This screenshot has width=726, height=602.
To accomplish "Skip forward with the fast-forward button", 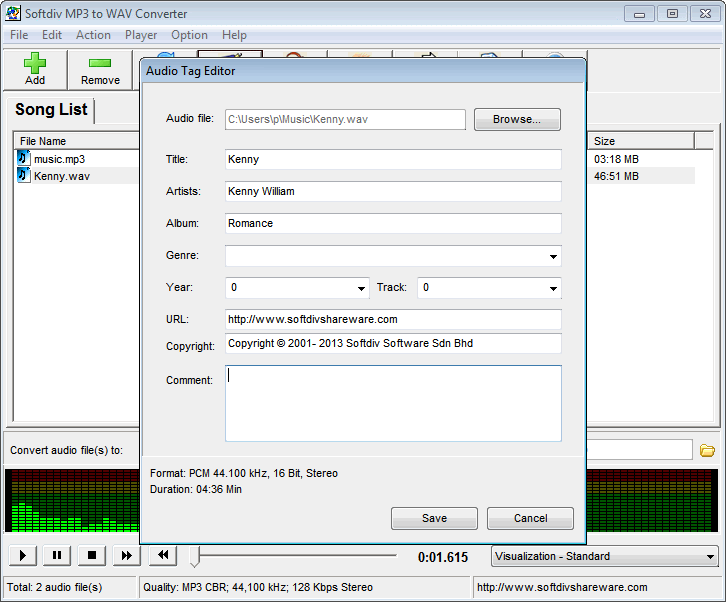I will click(126, 555).
